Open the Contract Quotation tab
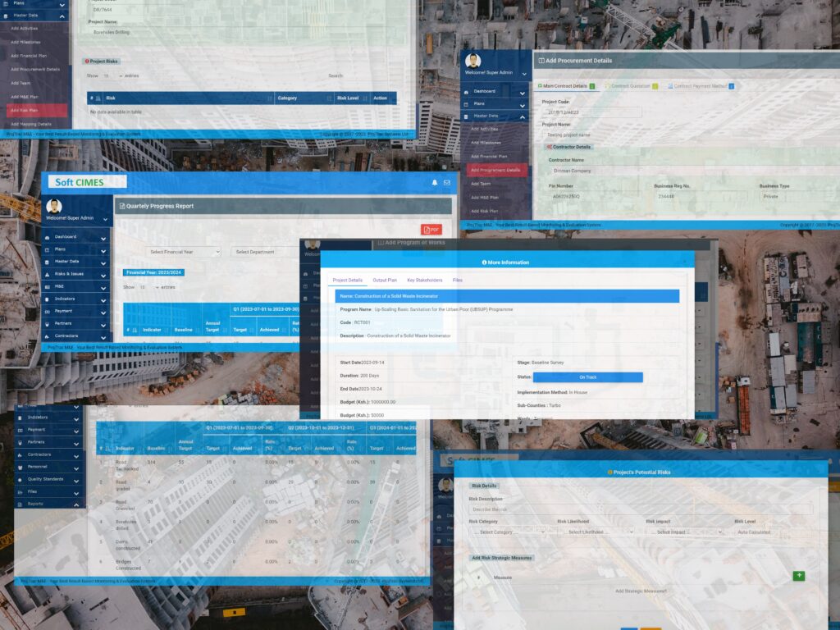The width and height of the screenshot is (840, 630). tap(632, 85)
